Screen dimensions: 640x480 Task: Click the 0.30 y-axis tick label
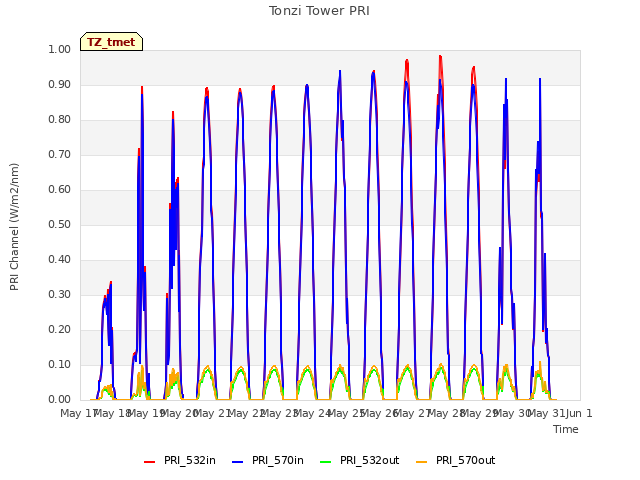[60, 295]
